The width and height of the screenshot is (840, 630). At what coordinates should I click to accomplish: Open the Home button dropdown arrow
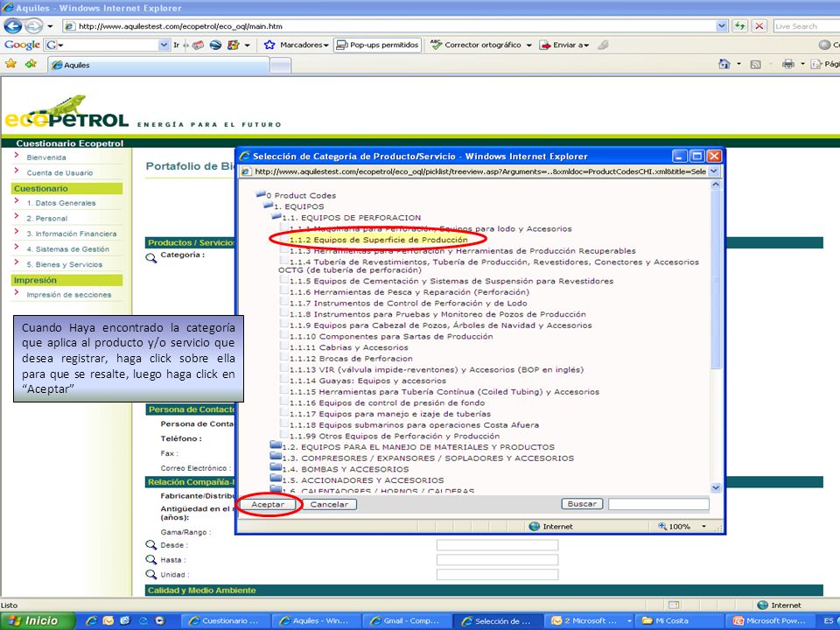pos(739,64)
